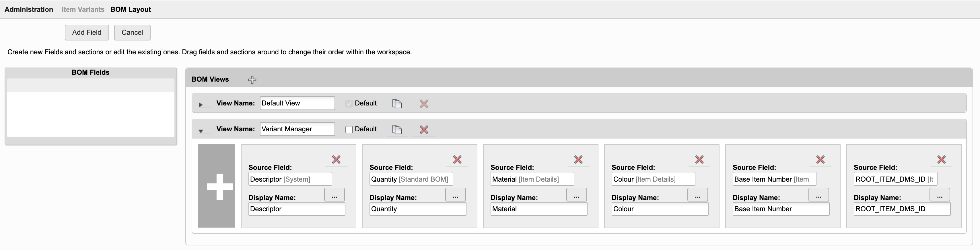Toggle the Default checkbox of Default View

tap(349, 104)
